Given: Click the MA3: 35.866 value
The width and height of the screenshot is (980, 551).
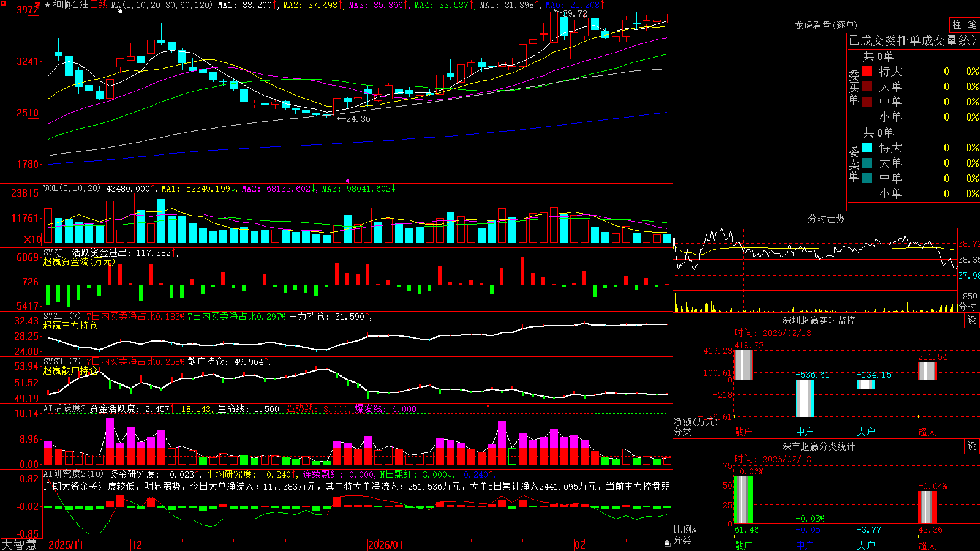Looking at the screenshot, I should point(379,5).
